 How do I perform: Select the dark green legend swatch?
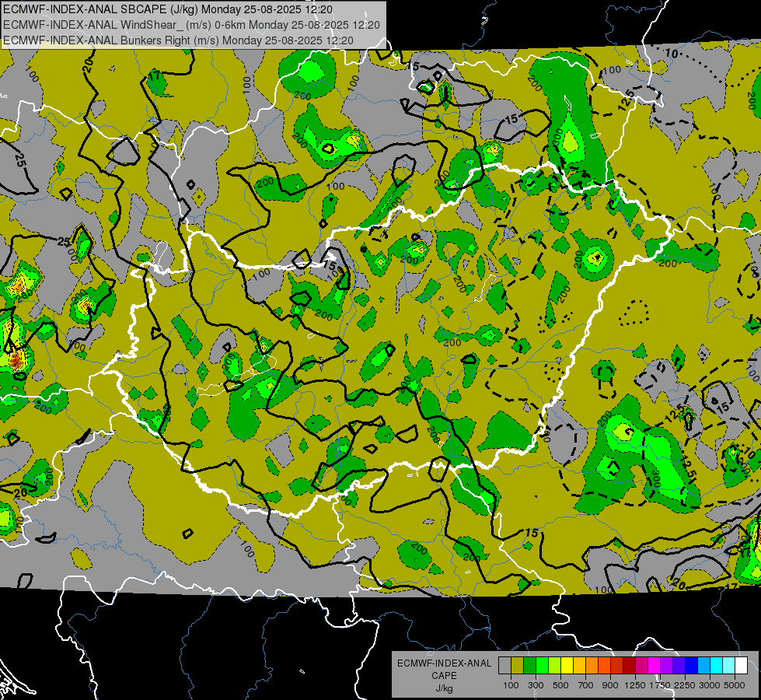click(x=529, y=665)
